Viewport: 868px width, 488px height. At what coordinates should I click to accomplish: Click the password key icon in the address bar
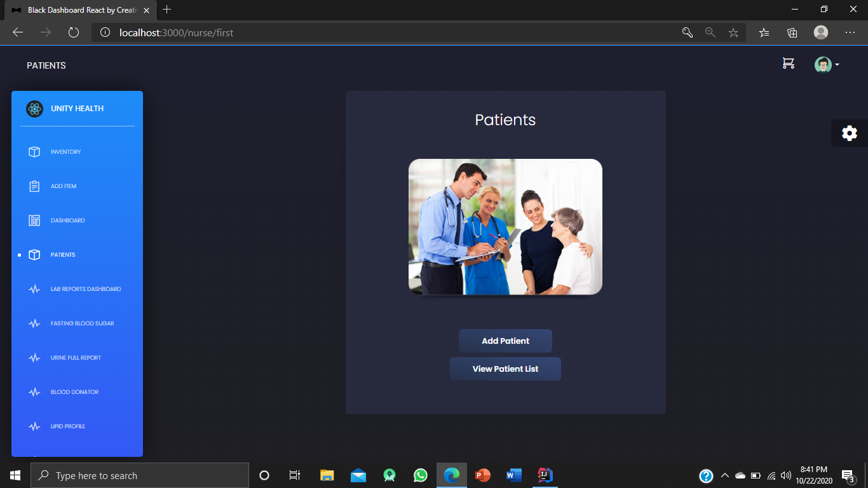[x=687, y=32]
